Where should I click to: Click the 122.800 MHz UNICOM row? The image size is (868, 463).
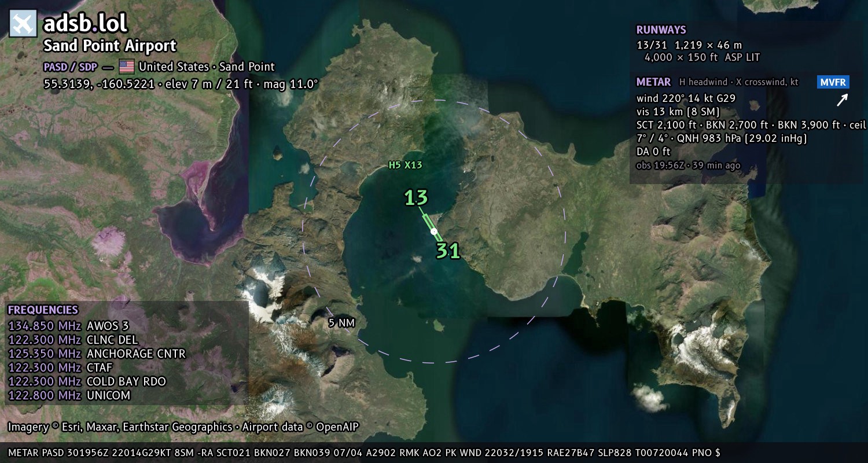(x=69, y=396)
